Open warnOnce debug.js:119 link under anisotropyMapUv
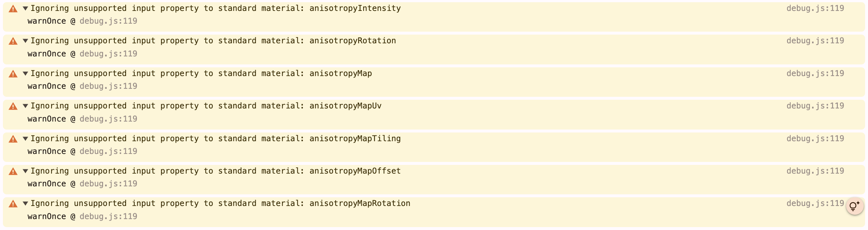Screen dimensions: 868x230 [108, 119]
